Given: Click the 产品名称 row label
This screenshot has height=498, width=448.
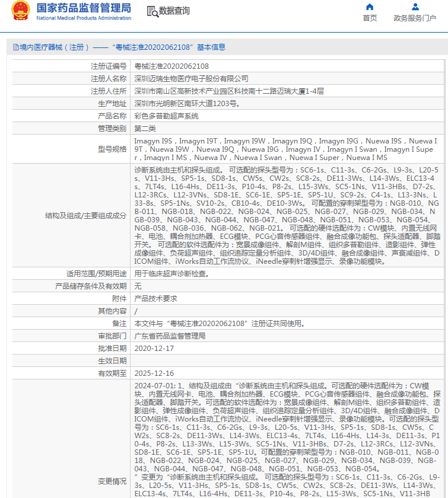Looking at the screenshot, I should click(112, 116).
